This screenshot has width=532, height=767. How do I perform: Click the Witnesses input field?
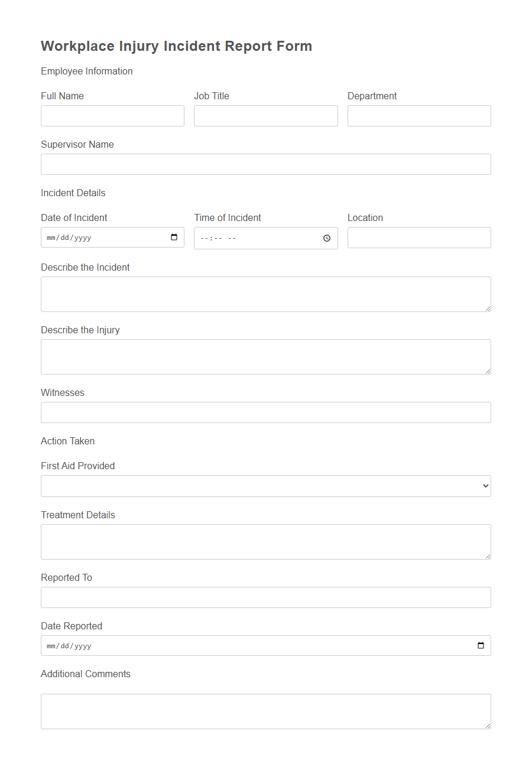pyautogui.click(x=265, y=412)
